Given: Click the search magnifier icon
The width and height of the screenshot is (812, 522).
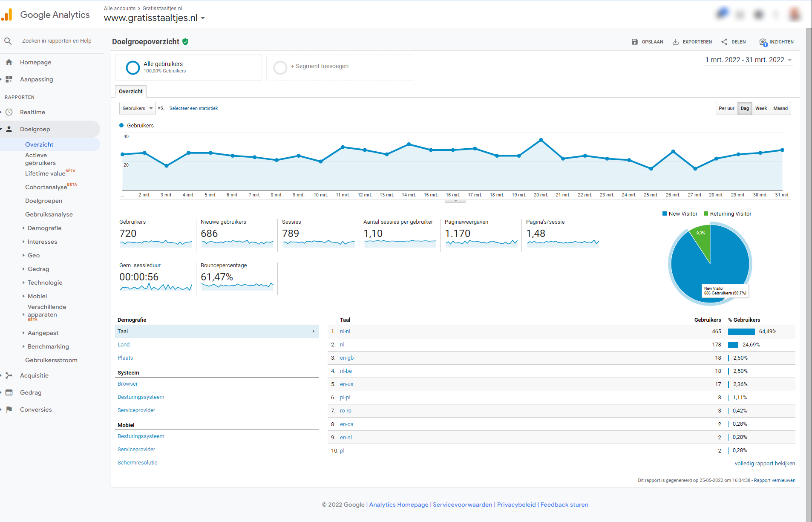Looking at the screenshot, I should click(8, 41).
